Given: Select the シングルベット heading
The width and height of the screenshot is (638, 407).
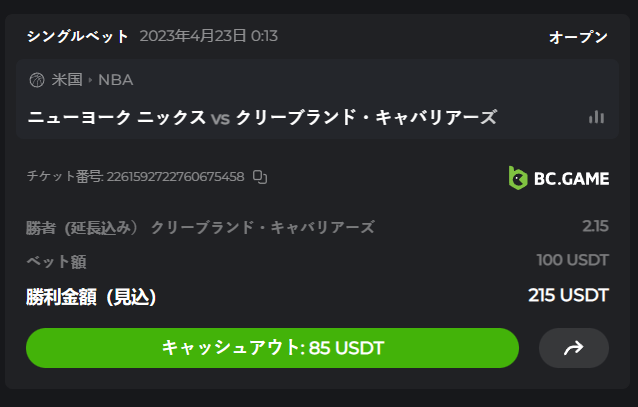Looking at the screenshot, I should [x=78, y=37].
